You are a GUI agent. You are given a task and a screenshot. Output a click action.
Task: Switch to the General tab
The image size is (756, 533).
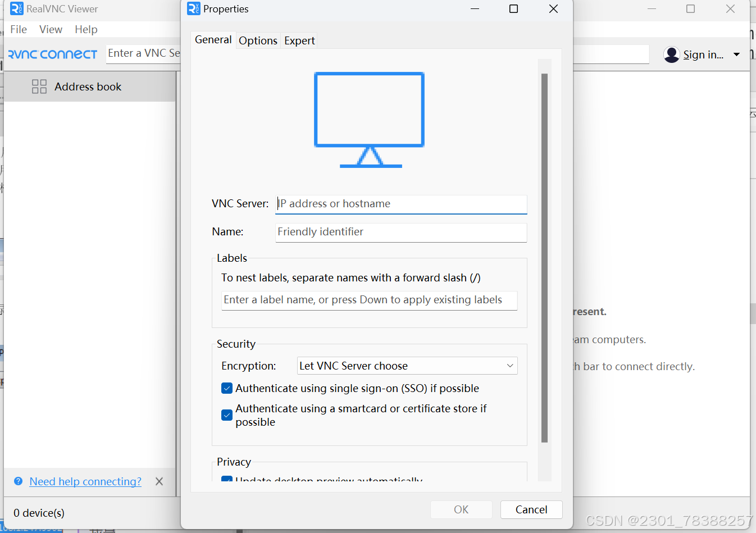[x=213, y=40]
